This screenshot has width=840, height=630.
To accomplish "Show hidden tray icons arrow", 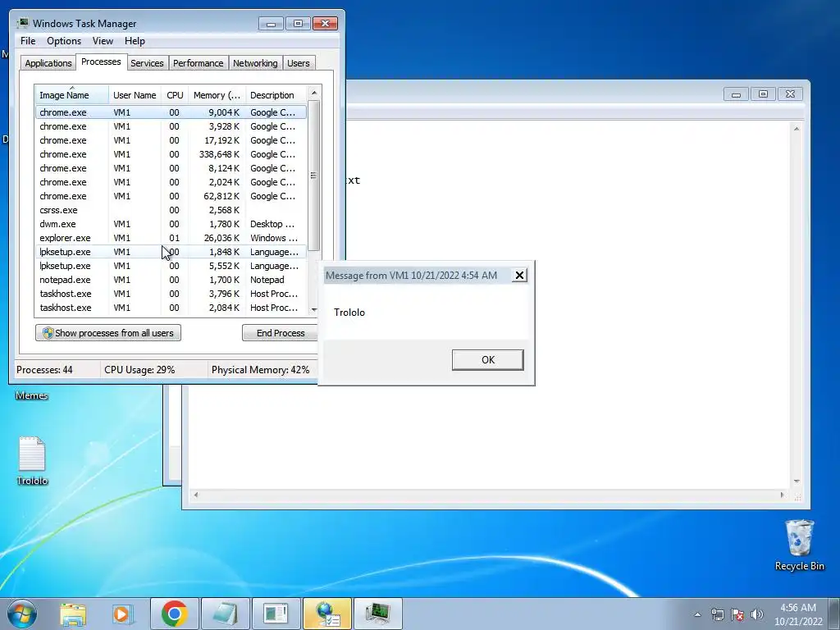I will pyautogui.click(x=697, y=614).
